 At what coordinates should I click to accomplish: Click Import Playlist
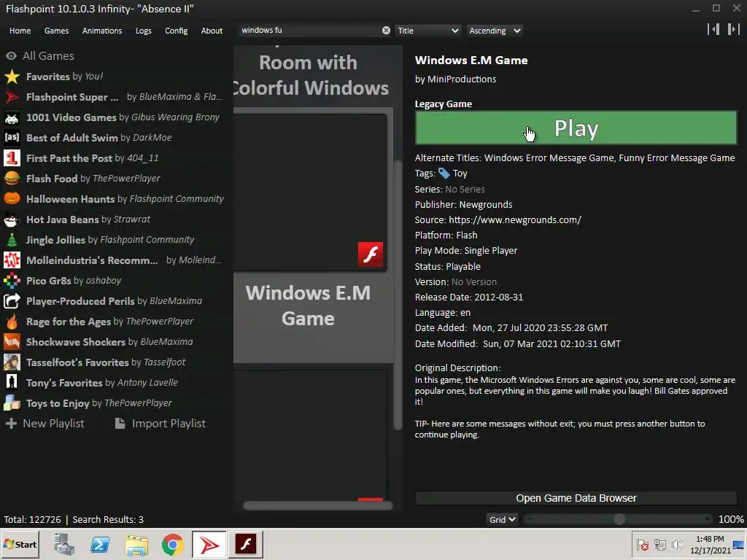point(160,424)
